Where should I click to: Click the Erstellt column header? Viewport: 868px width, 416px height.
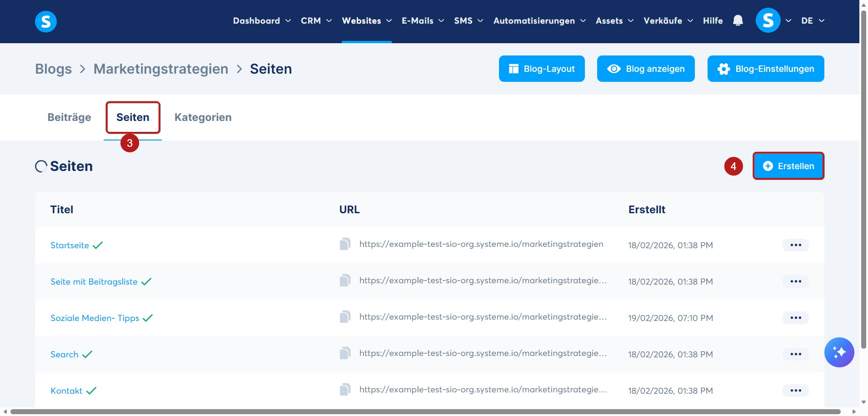pos(647,210)
